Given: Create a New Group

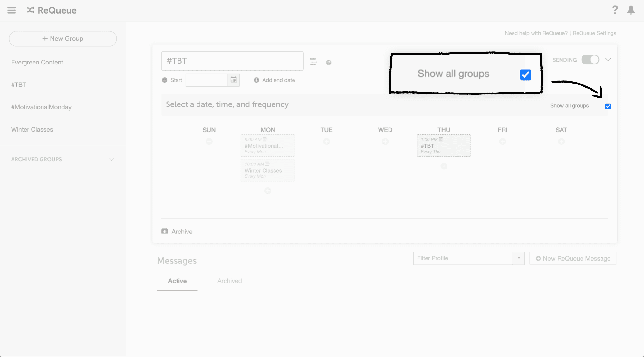Looking at the screenshot, I should pyautogui.click(x=63, y=39).
